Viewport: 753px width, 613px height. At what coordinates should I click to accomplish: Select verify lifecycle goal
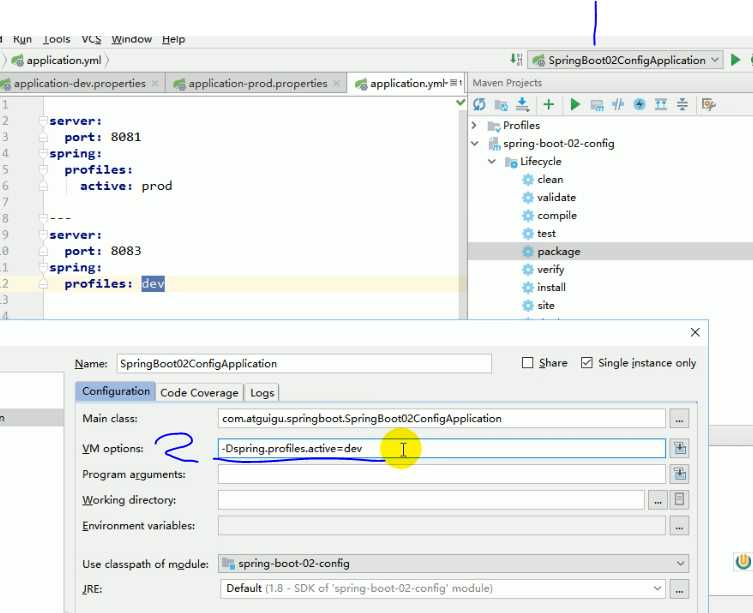click(x=550, y=270)
